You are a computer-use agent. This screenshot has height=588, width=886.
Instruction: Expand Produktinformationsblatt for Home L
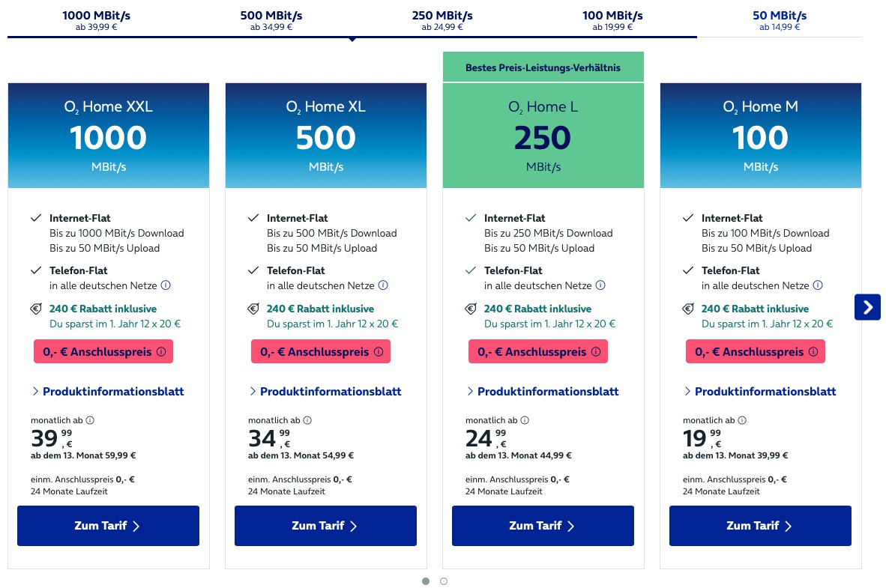(543, 392)
